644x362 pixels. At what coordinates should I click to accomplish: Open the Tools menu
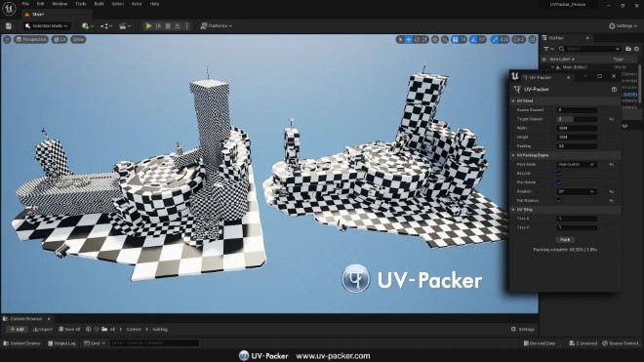tap(80, 4)
